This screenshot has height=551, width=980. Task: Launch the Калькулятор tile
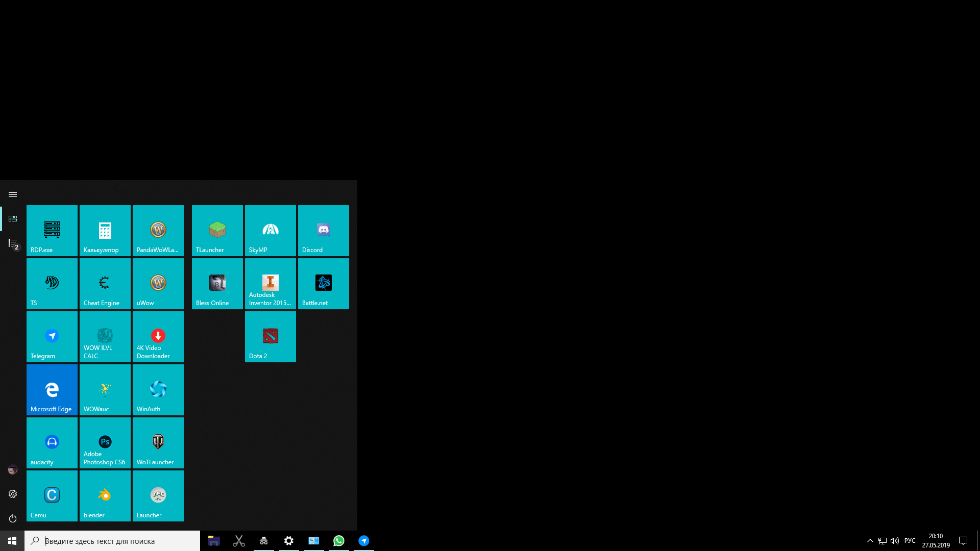(105, 231)
